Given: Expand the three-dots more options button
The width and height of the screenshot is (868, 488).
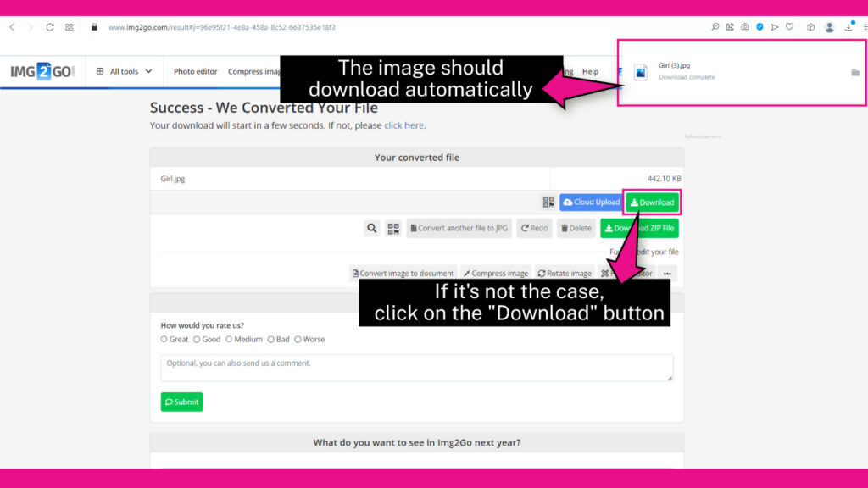Looking at the screenshot, I should (x=667, y=274).
